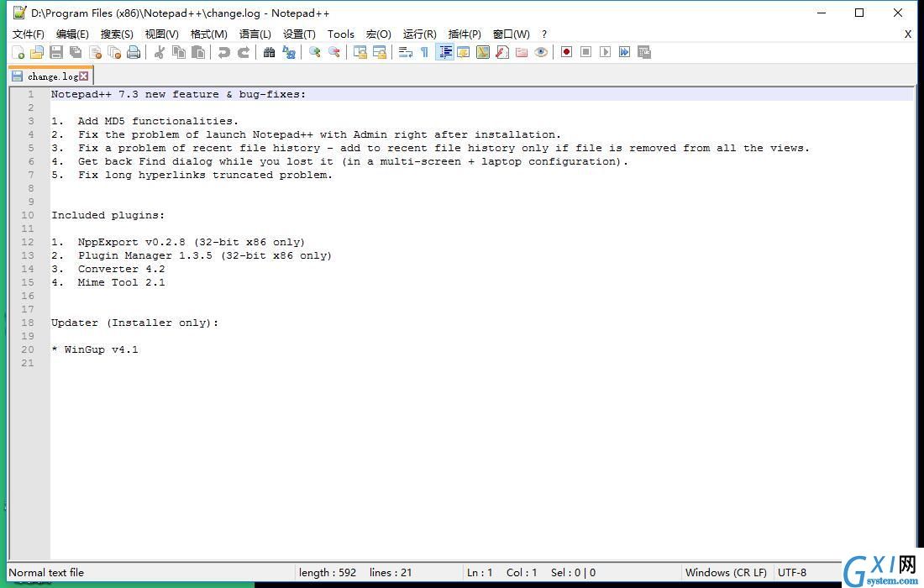Image resolution: width=924 pixels, height=588 pixels.
Task: Show the Document Map panel icon
Action: coord(483,52)
